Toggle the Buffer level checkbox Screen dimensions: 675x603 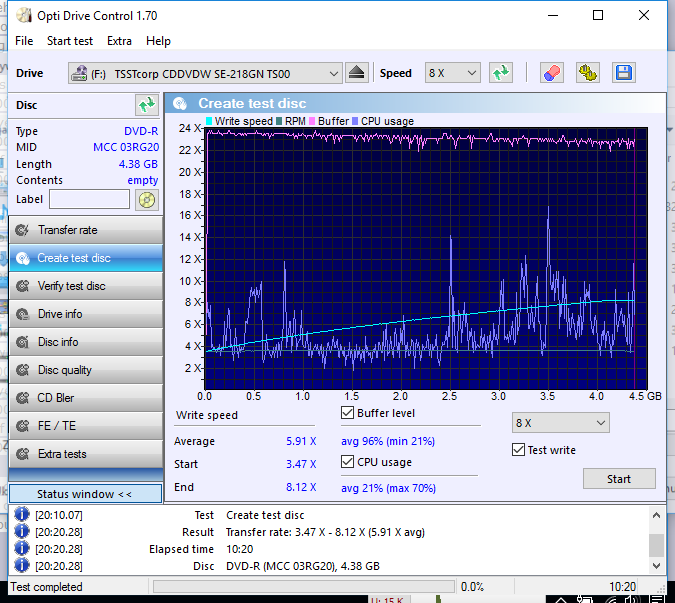coord(347,413)
